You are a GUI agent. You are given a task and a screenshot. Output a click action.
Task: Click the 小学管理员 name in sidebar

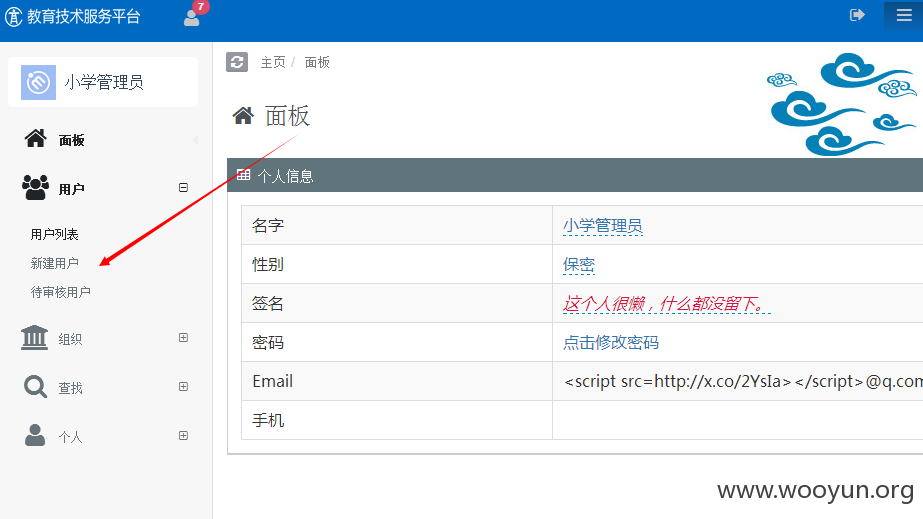(x=104, y=82)
